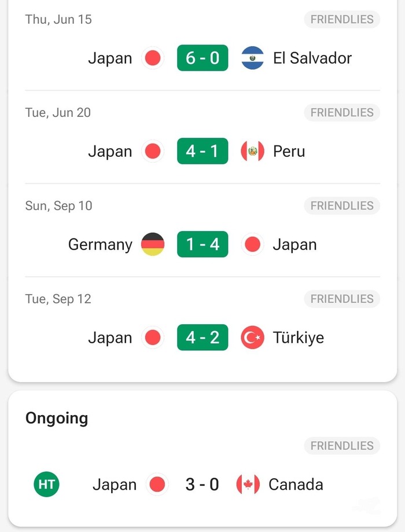Screen dimensions: 405x532
Task: Click the Canada flag icon
Action: click(x=248, y=485)
